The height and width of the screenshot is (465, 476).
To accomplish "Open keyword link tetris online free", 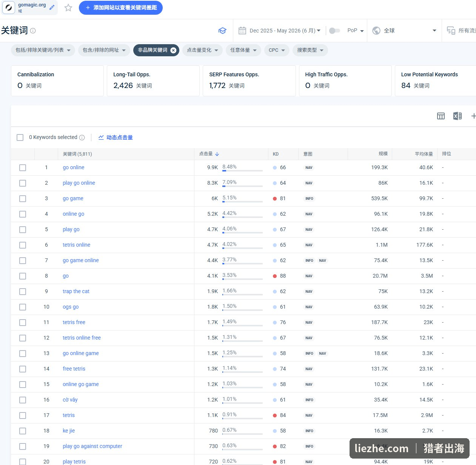I will pos(82,338).
